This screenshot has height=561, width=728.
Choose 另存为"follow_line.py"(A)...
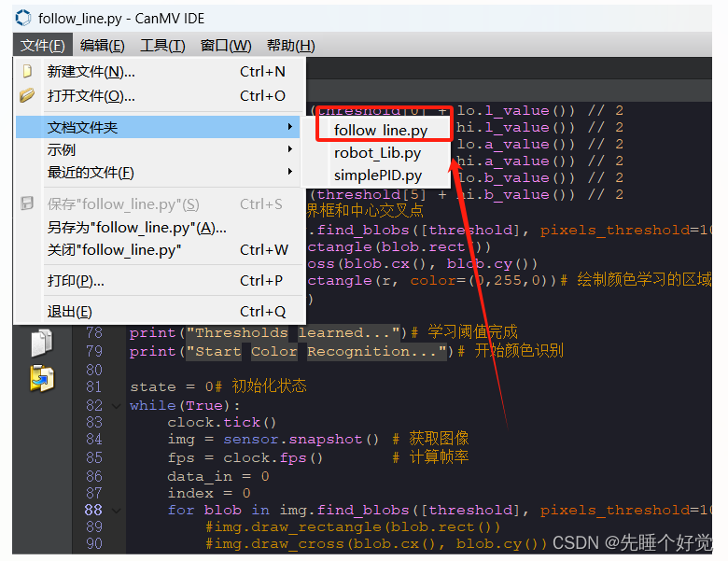coord(161,228)
